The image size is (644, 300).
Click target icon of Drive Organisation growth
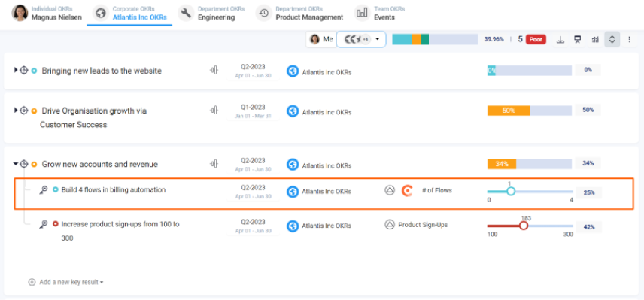click(24, 110)
